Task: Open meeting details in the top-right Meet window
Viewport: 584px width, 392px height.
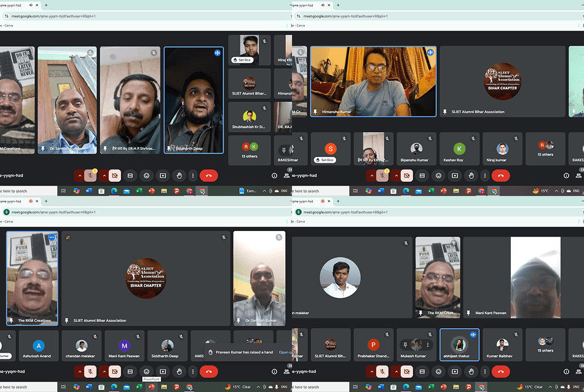Action: (x=567, y=176)
